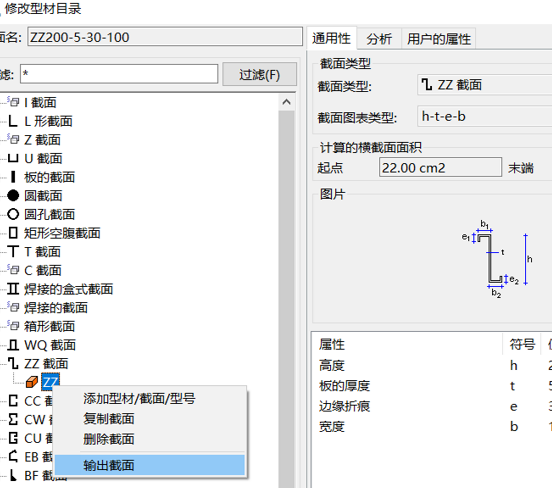Select the 焊接的盒式截面 tree item
This screenshot has height=488, width=552.
coord(69,289)
